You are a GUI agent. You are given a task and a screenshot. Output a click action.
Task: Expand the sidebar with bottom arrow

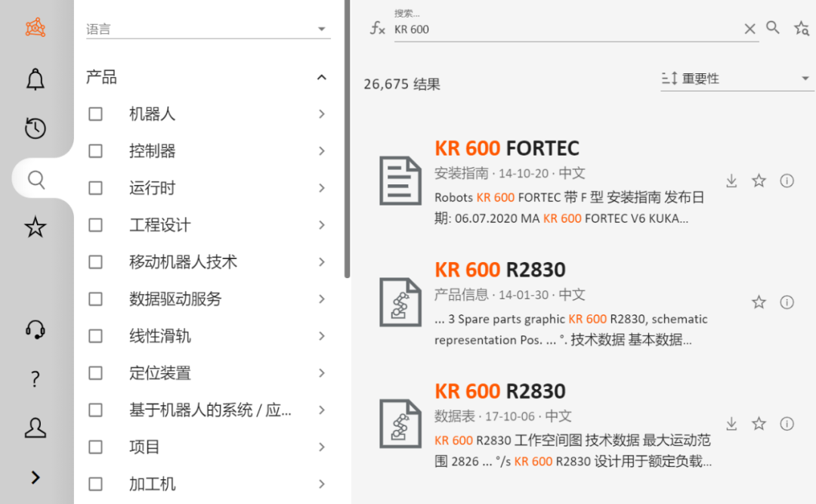[36, 478]
